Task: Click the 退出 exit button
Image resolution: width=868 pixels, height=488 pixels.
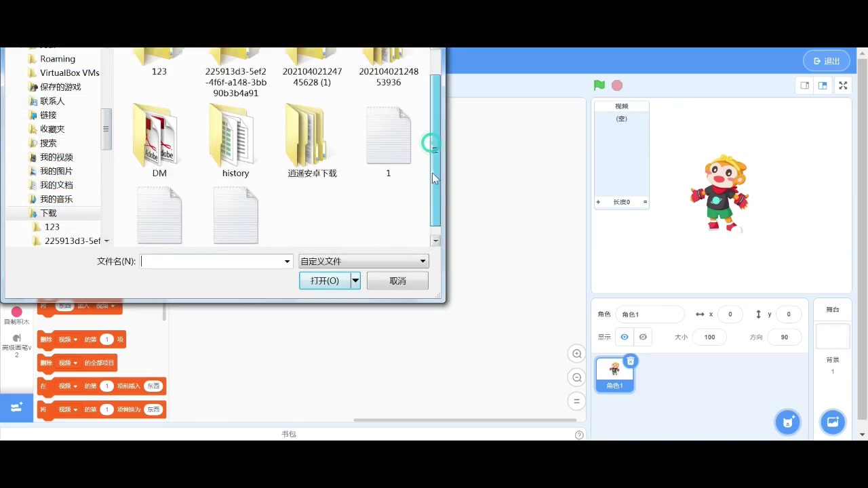Action: pyautogui.click(x=826, y=60)
